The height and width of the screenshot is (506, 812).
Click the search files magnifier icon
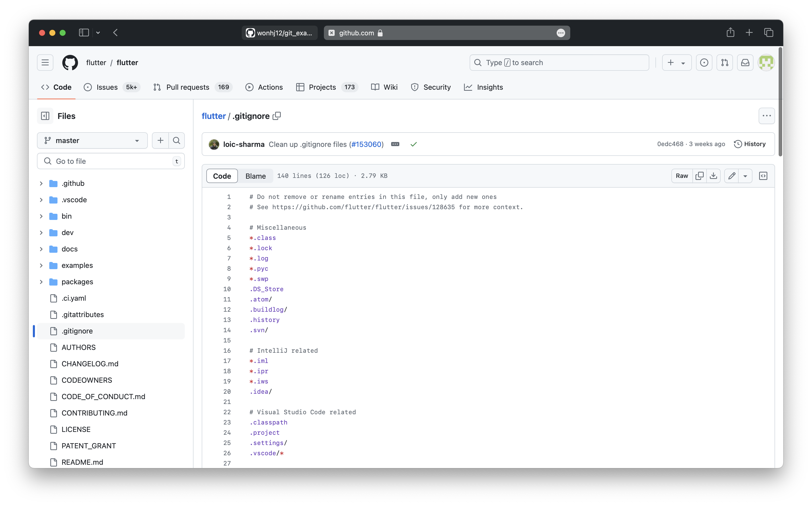click(x=177, y=140)
